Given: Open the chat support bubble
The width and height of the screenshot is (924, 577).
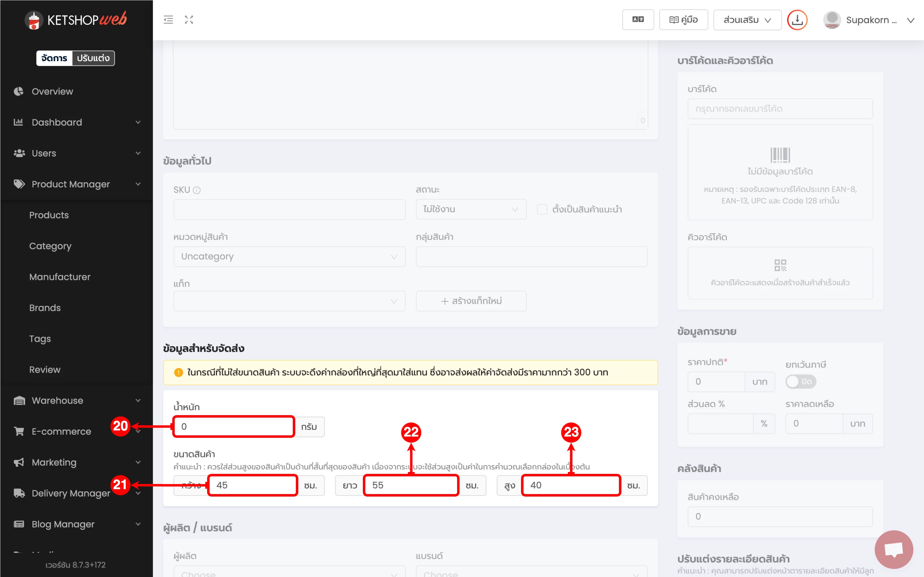Looking at the screenshot, I should click(x=893, y=549).
